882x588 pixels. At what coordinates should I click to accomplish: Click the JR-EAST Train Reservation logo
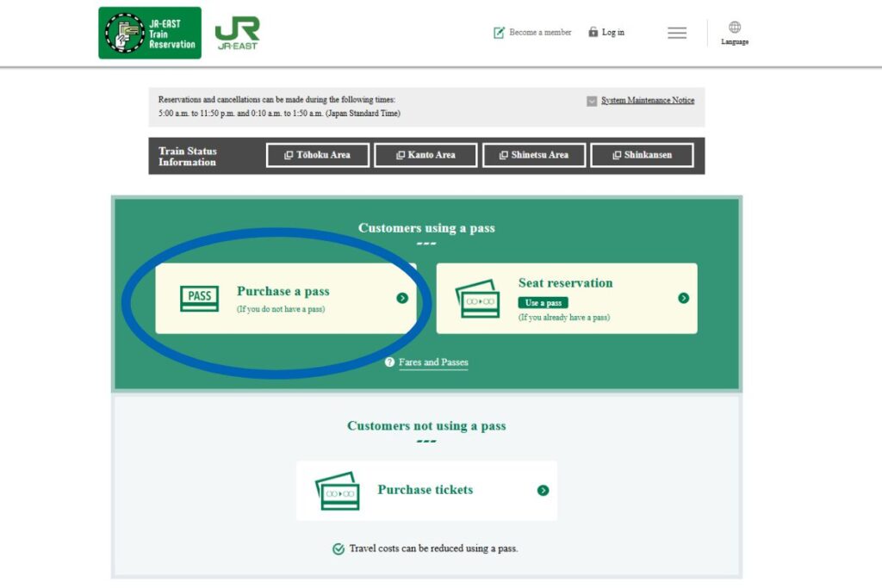tap(149, 32)
